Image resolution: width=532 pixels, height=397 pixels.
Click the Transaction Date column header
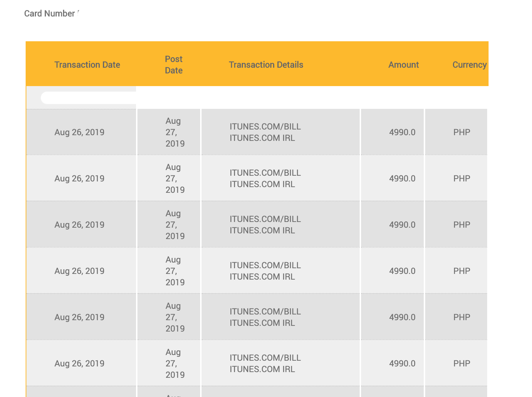[x=87, y=65]
